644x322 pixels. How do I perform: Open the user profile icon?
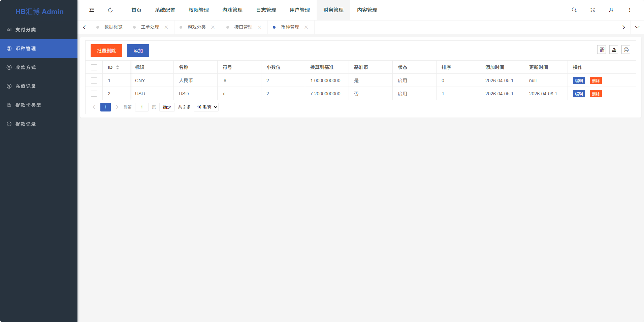click(x=611, y=10)
